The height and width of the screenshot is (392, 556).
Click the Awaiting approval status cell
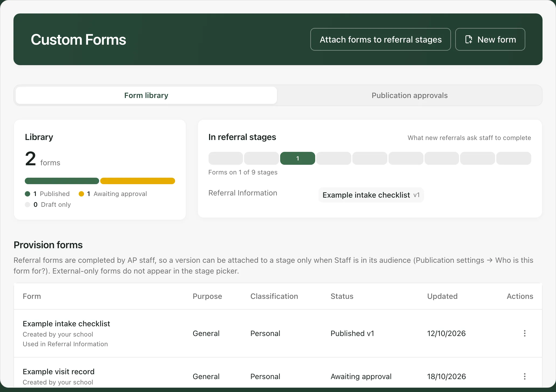click(361, 376)
